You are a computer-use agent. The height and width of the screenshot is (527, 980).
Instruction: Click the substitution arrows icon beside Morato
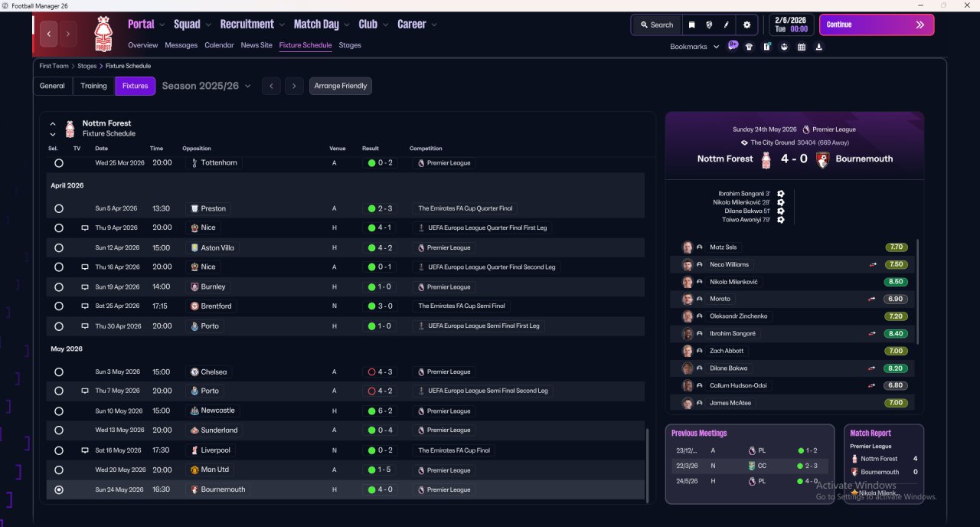tap(872, 299)
